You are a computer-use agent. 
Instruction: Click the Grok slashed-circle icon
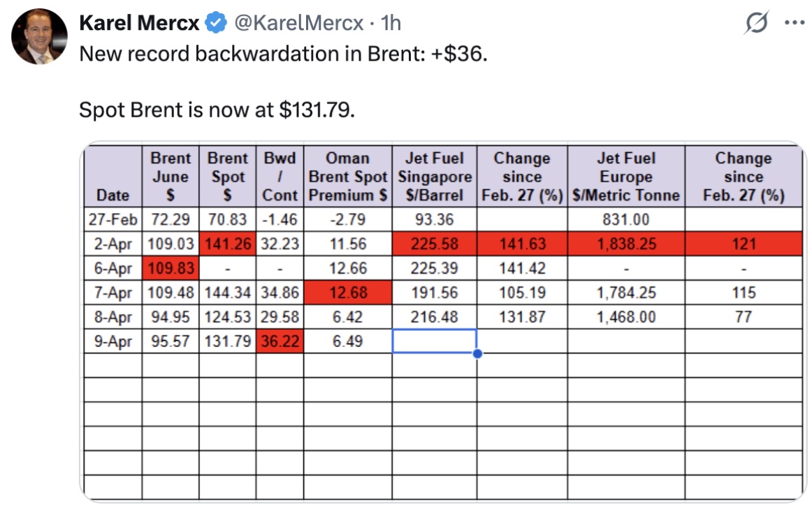pos(758,24)
